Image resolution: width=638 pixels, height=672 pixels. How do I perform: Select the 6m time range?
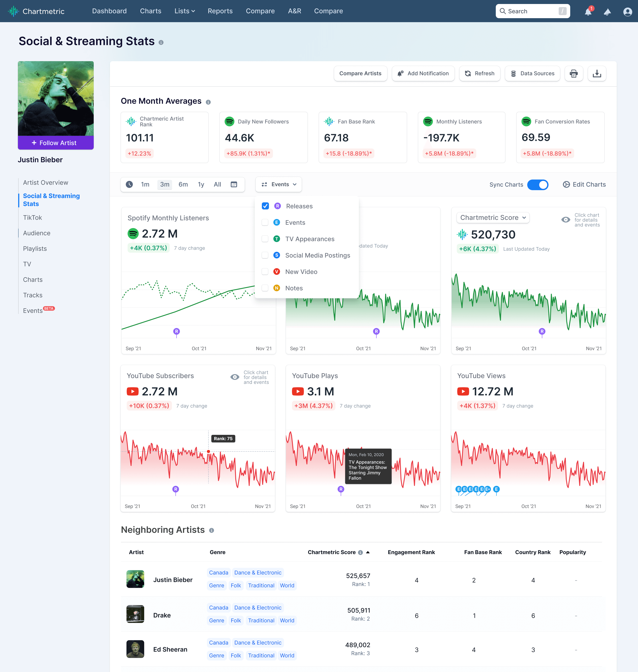[183, 184]
